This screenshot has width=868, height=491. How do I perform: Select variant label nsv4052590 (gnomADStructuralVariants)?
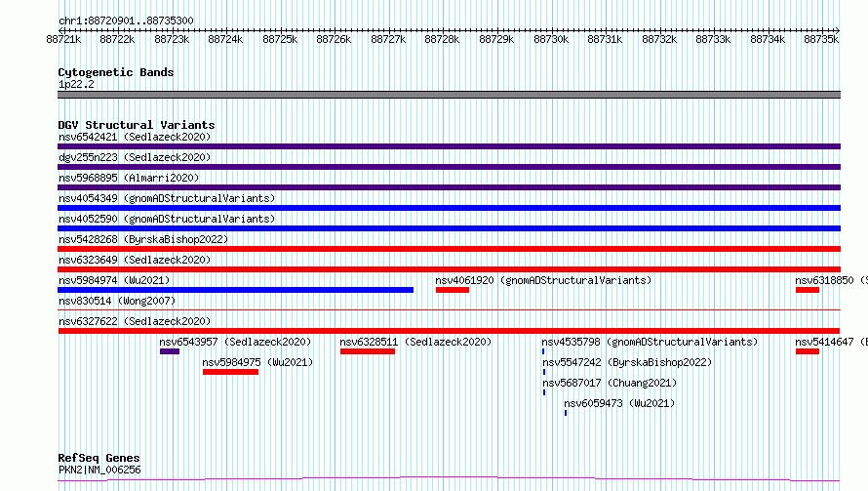click(167, 219)
